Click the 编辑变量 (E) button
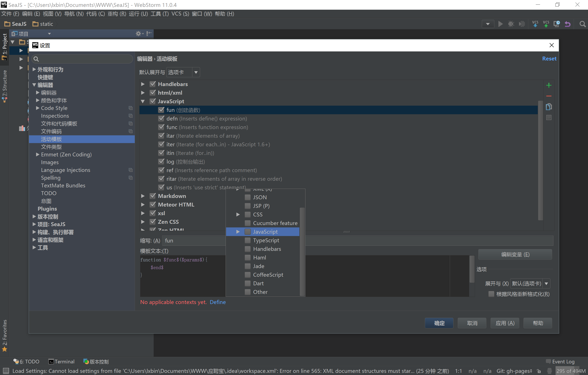 coord(515,255)
